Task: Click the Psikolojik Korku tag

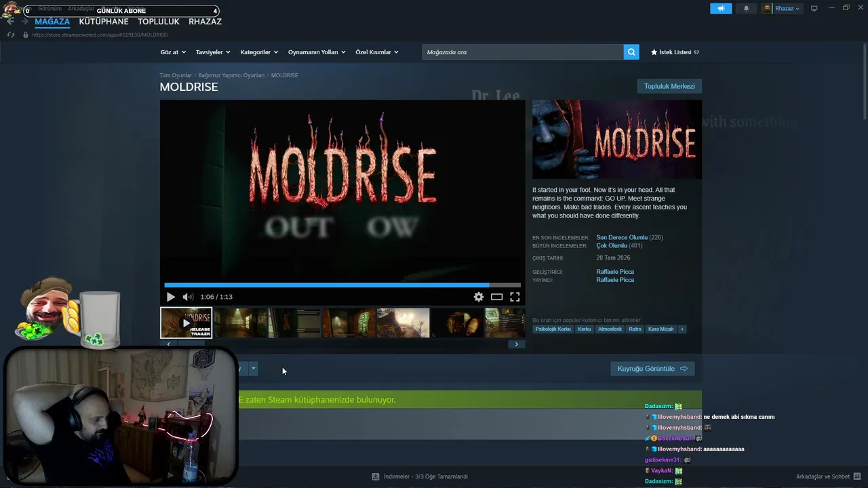Action: (553, 329)
